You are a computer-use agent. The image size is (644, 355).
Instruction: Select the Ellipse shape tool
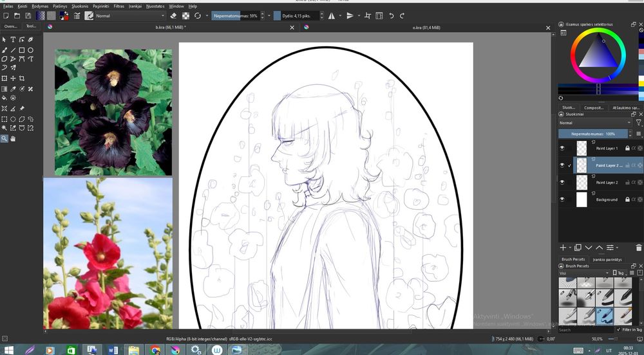pos(30,50)
